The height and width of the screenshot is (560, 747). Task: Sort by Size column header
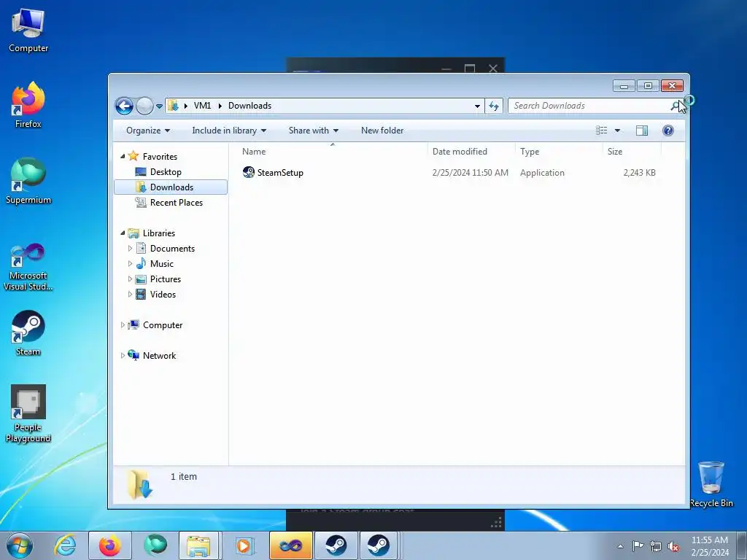coord(632,152)
